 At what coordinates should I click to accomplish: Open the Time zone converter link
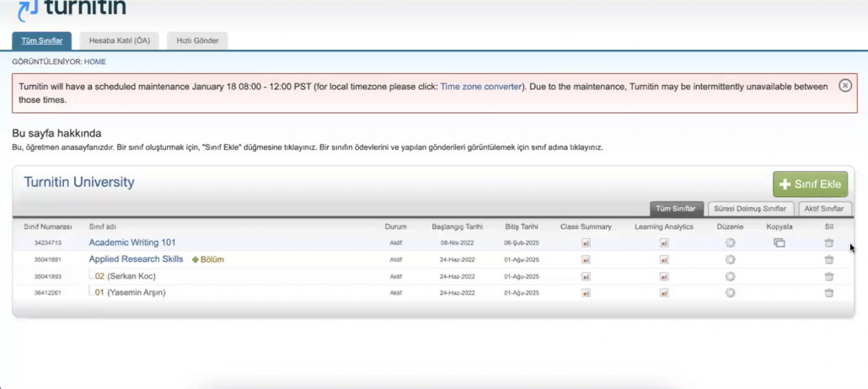tap(480, 87)
